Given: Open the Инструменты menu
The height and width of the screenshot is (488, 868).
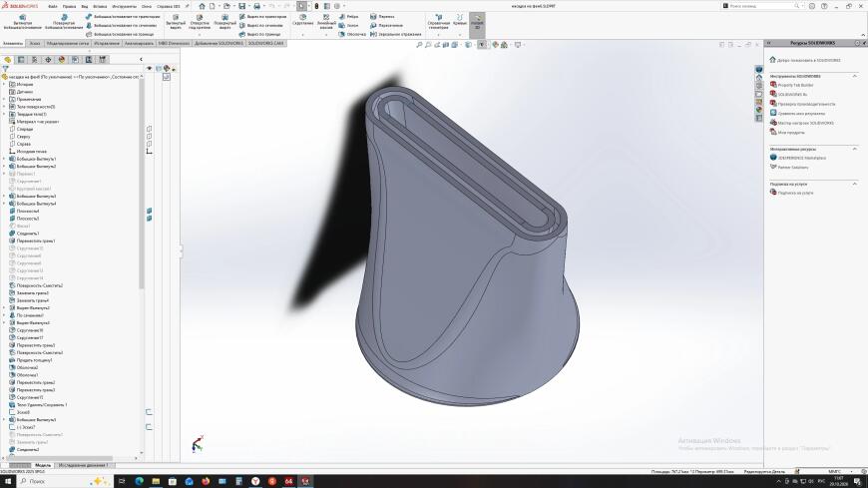Looking at the screenshot, I should (124, 6).
